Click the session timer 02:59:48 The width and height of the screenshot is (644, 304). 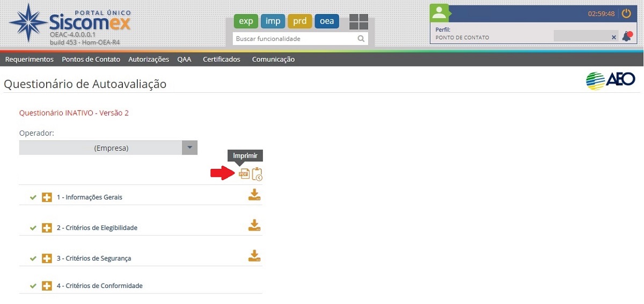[x=601, y=14]
